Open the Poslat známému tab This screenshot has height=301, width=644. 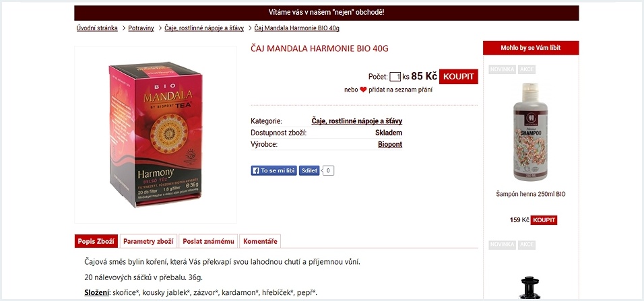[208, 242]
